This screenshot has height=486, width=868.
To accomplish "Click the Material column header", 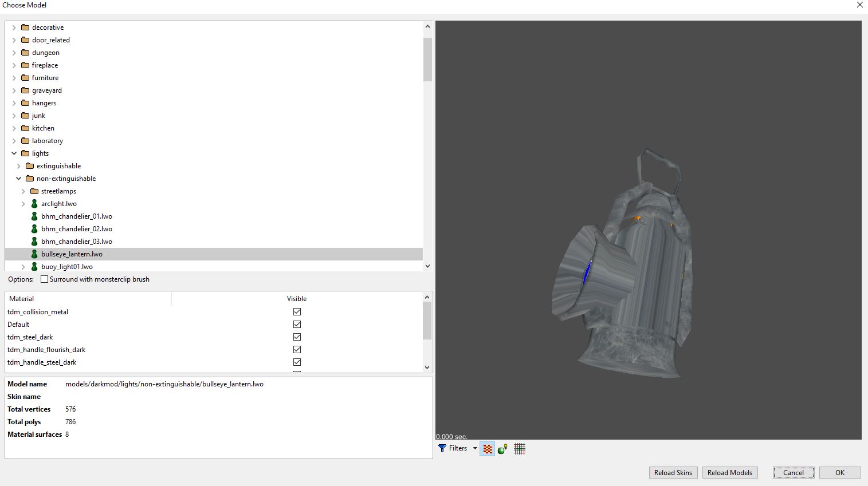I will [22, 299].
